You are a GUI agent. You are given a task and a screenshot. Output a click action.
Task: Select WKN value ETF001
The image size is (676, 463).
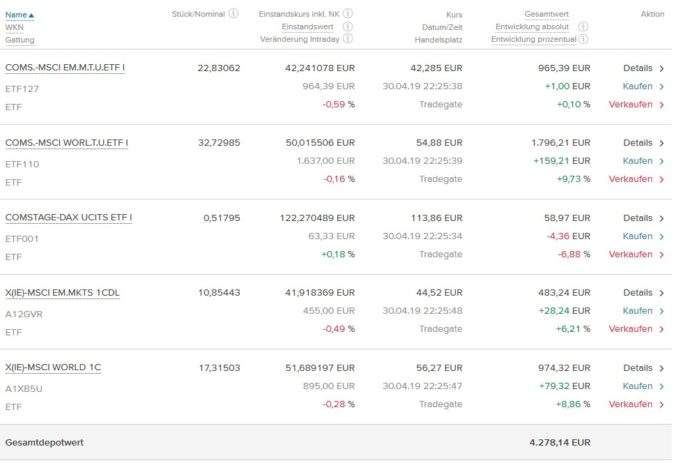point(22,239)
